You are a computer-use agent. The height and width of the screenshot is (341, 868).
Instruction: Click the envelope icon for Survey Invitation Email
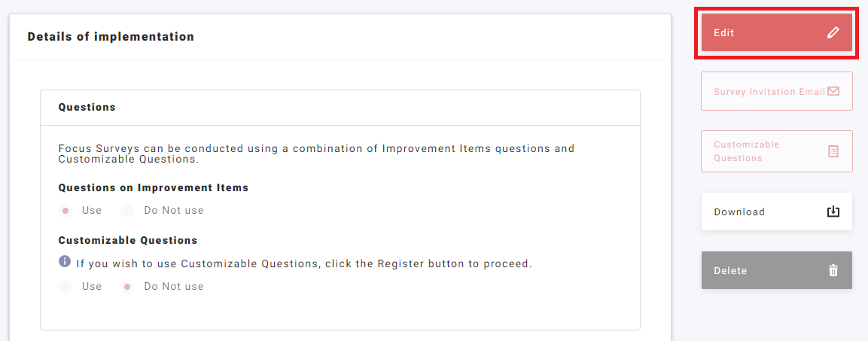coord(833,91)
